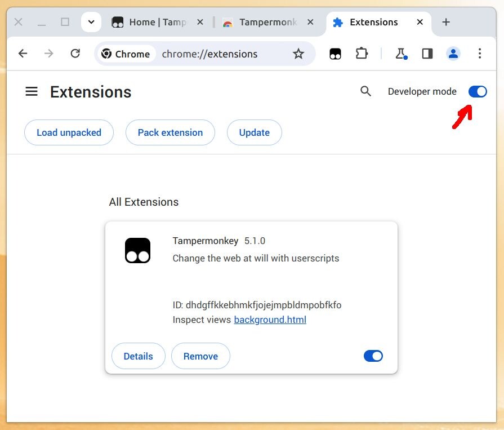
Task: Click the Tampermonkey extension logo icon
Action: click(x=137, y=251)
